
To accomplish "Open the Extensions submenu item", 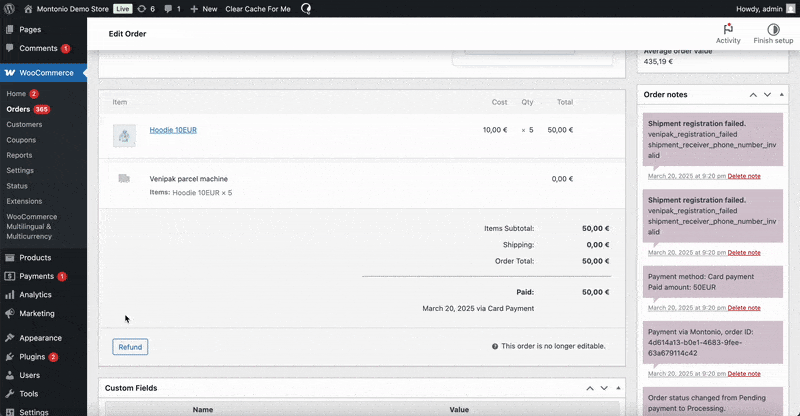I will pyautogui.click(x=24, y=201).
